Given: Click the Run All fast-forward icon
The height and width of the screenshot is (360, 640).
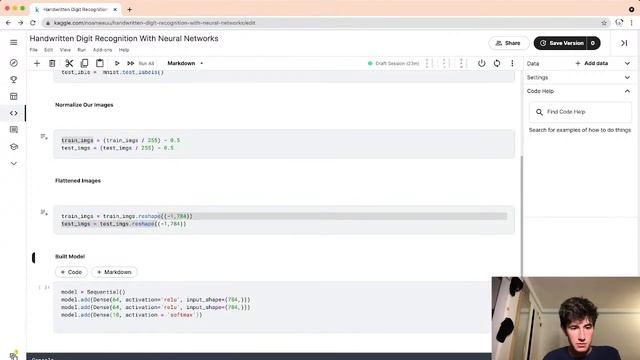Looking at the screenshot, I should [131, 63].
